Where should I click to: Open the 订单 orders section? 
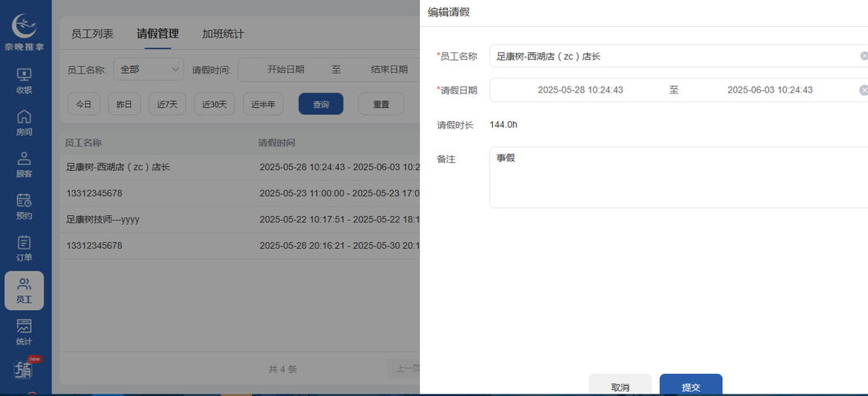pyautogui.click(x=24, y=249)
